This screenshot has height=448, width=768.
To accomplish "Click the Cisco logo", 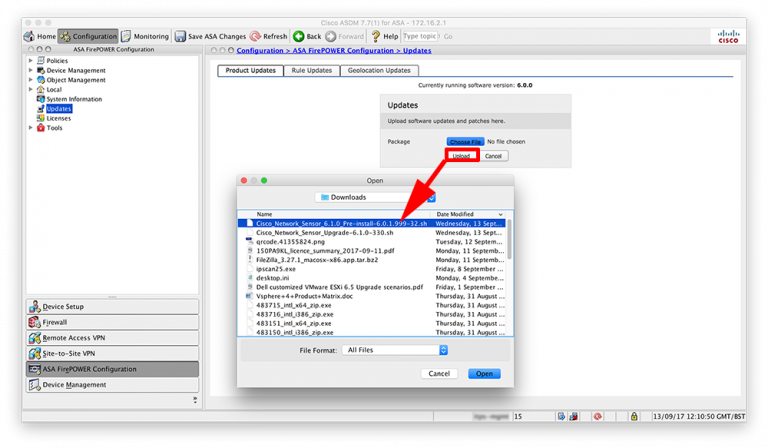I will pyautogui.click(x=728, y=37).
